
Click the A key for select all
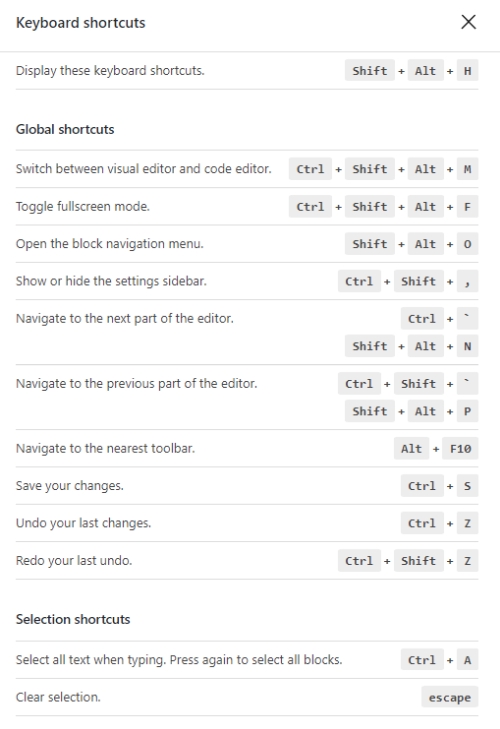[x=467, y=659]
